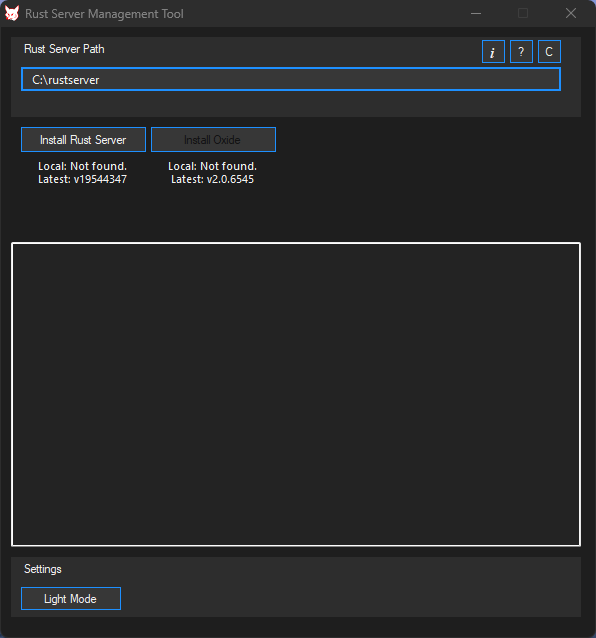Screen dimensions: 596x638
Task: Switch to Light Mode
Action: [71, 599]
